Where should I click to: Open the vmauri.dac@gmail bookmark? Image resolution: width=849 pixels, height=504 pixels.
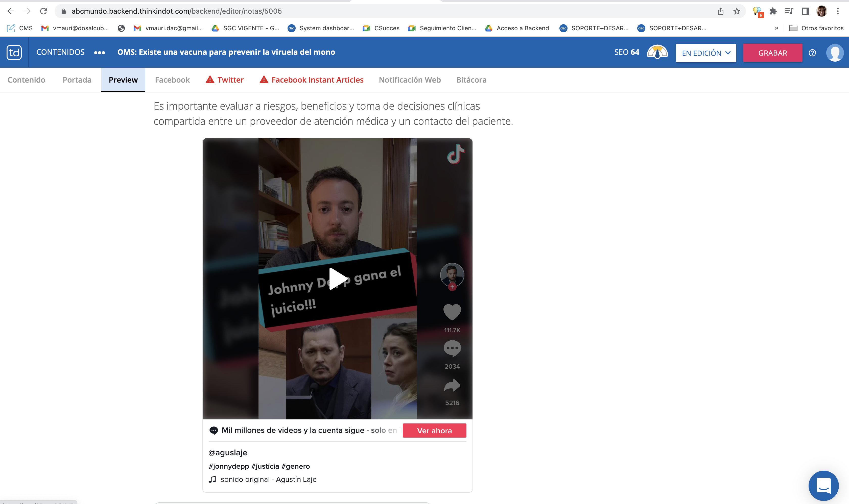tap(168, 28)
